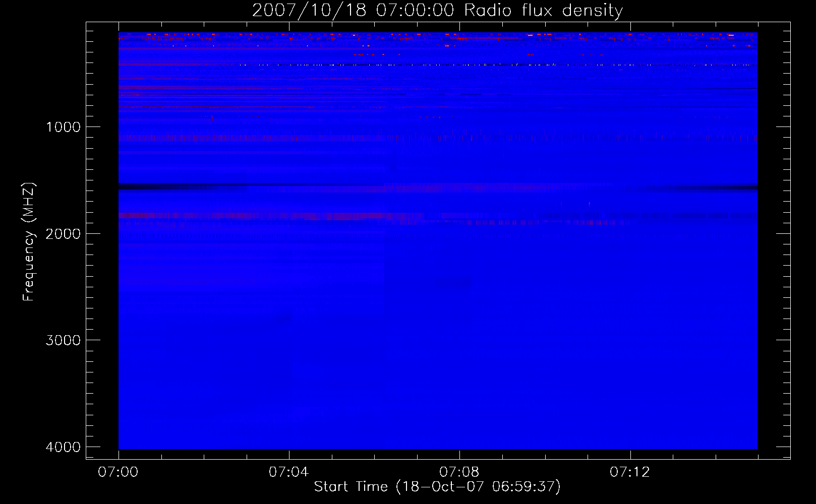816x504 pixels.
Task: Click the plot title "2007/10/18 07:00:00 Radio flux density"
Action: tap(437, 10)
